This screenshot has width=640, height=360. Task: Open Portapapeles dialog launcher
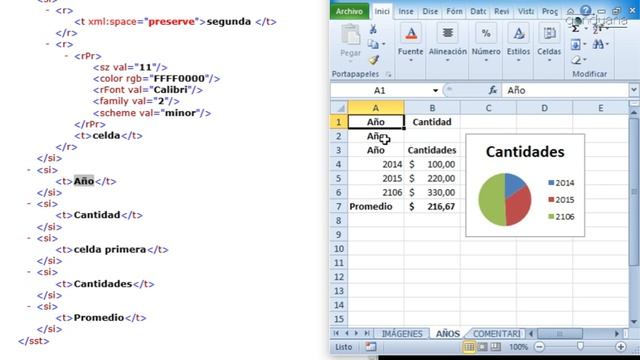click(388, 74)
